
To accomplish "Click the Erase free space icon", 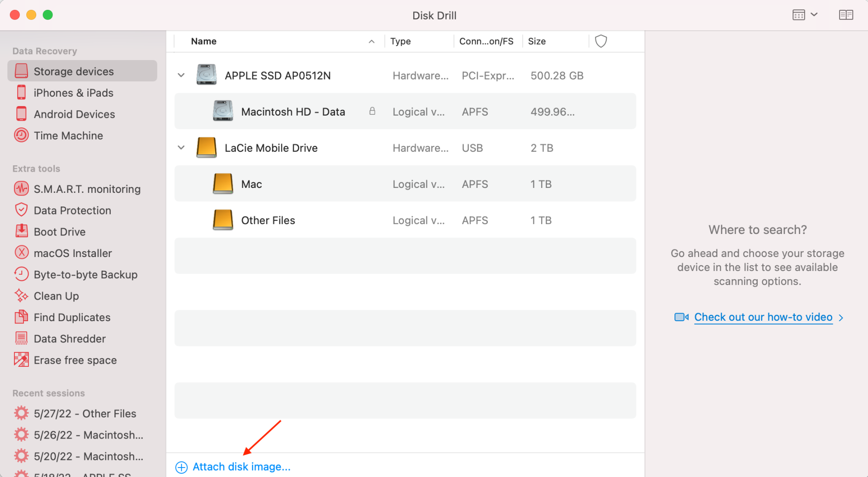I will tap(21, 360).
